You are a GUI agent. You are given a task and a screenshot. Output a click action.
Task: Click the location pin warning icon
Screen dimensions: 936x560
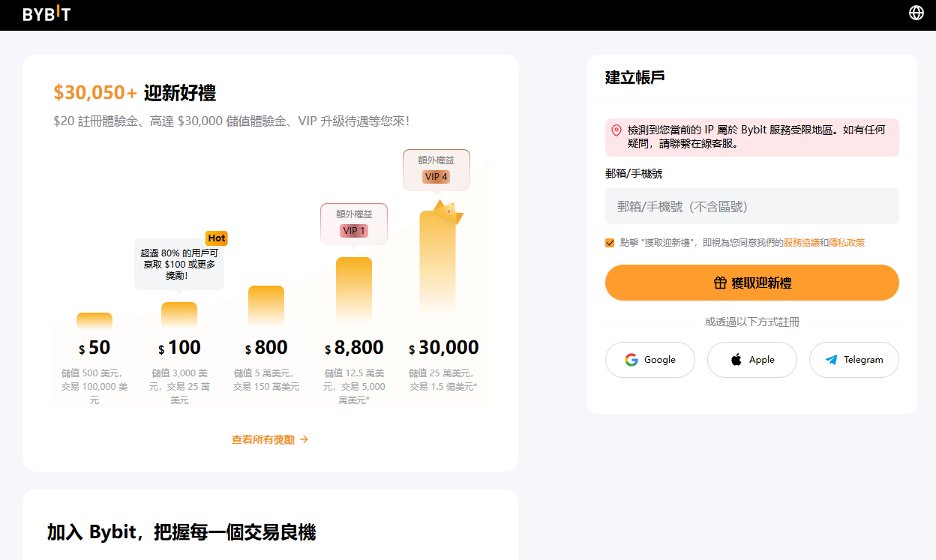616,130
